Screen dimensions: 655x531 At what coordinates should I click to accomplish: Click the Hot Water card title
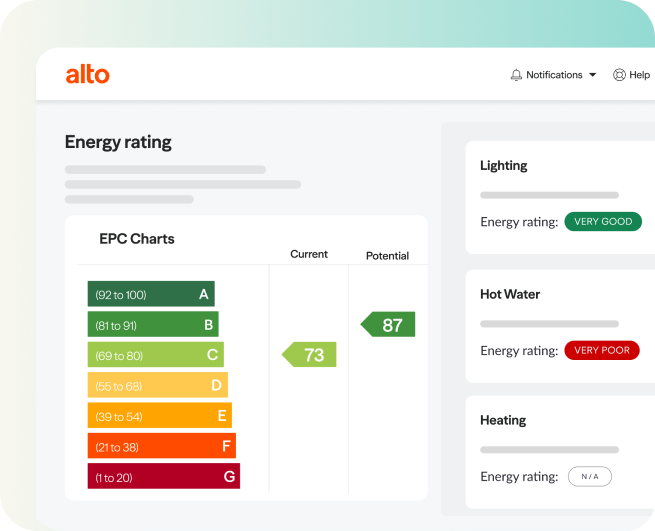click(x=510, y=294)
